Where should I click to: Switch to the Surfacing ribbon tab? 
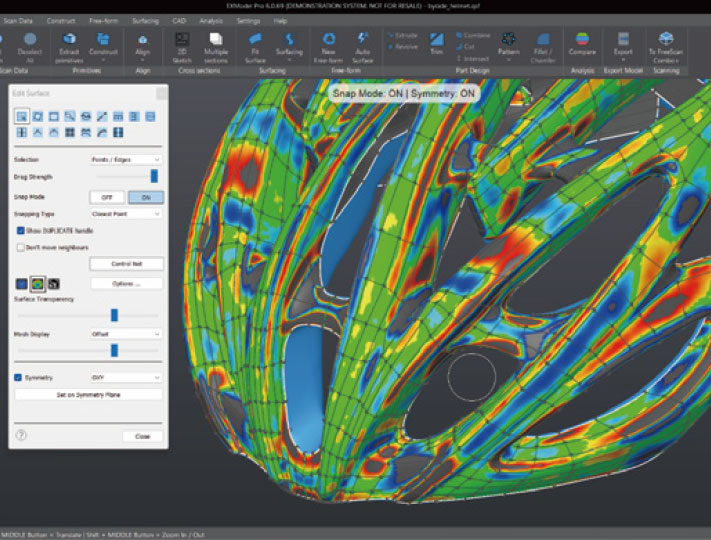tap(145, 20)
